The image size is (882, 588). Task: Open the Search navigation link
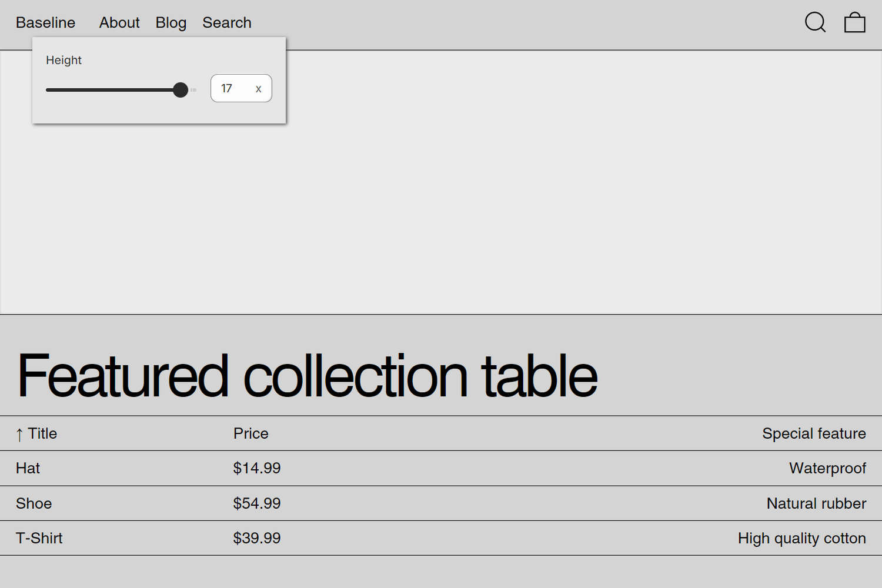(x=227, y=22)
